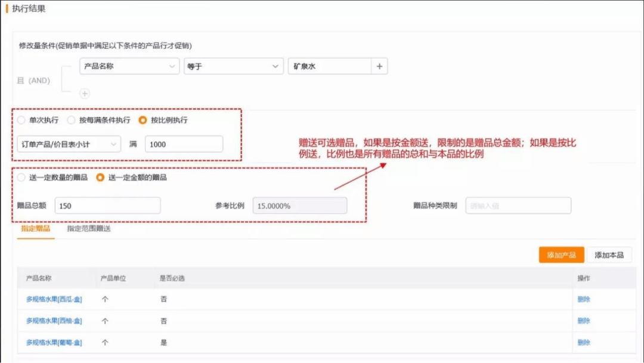The image size is (644, 363).
Task: Click the 产品名称 column header
Action: click(x=39, y=278)
